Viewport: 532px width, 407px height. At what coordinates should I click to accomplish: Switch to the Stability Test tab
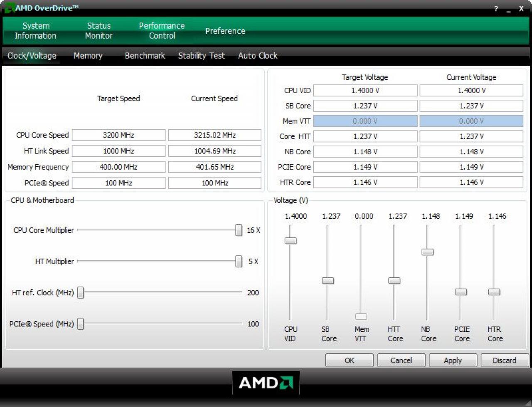click(x=202, y=56)
